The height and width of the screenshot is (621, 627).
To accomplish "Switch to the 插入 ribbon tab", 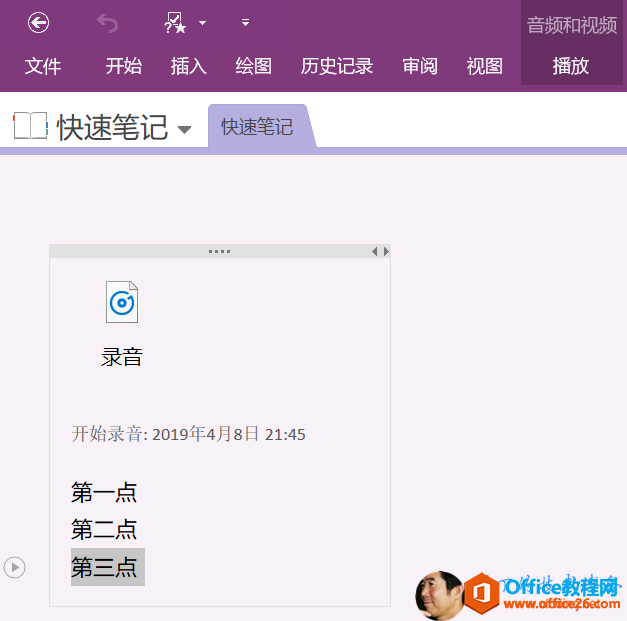I will pyautogui.click(x=188, y=66).
